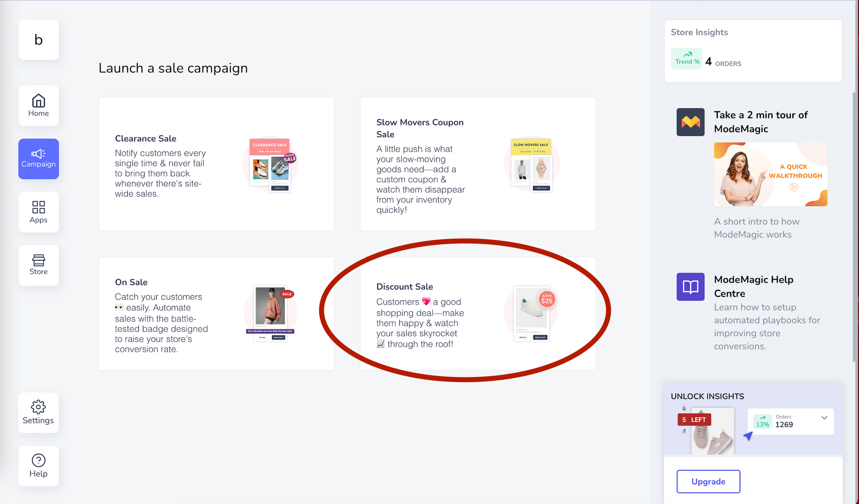Click the Upgrade button at bottom right

(x=709, y=481)
